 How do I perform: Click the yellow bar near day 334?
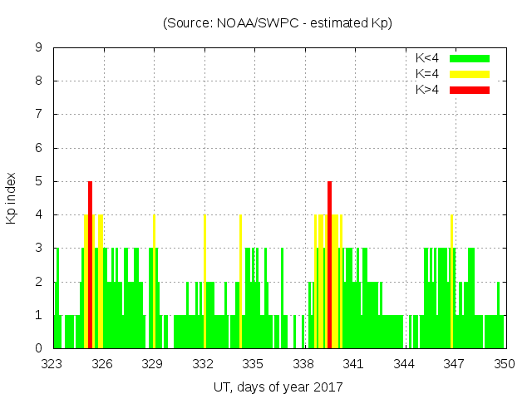(240, 281)
